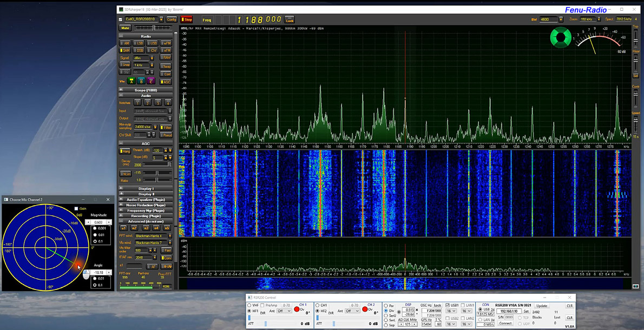Screen dimensions: 644x330
Task: Toggle the Snap to grid button
Action: tap(126, 65)
